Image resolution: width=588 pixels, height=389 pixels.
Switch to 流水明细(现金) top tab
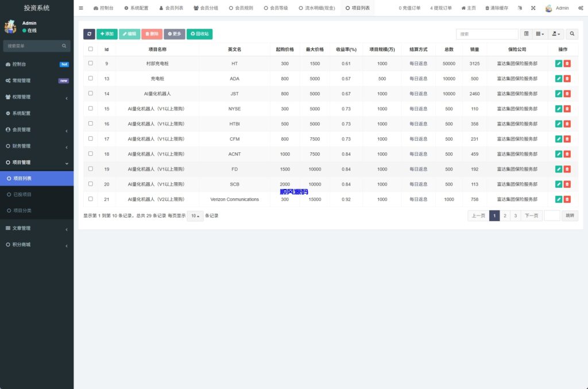[317, 8]
